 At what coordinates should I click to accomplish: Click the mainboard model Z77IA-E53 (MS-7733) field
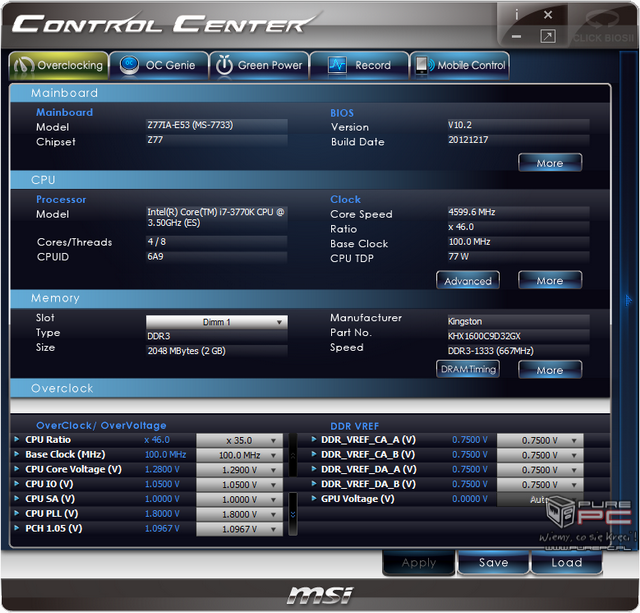coord(217,125)
